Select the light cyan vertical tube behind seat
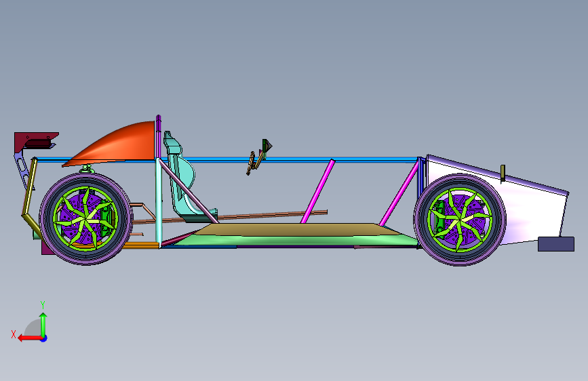This screenshot has width=588, height=381. click(159, 203)
